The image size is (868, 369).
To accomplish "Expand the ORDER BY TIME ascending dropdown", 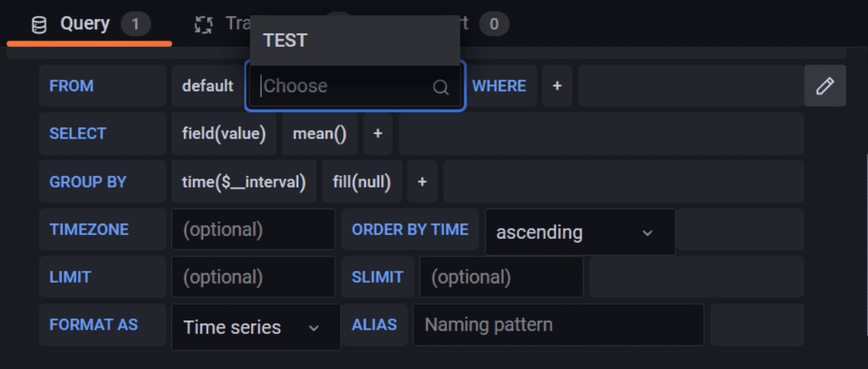I will pos(579,232).
